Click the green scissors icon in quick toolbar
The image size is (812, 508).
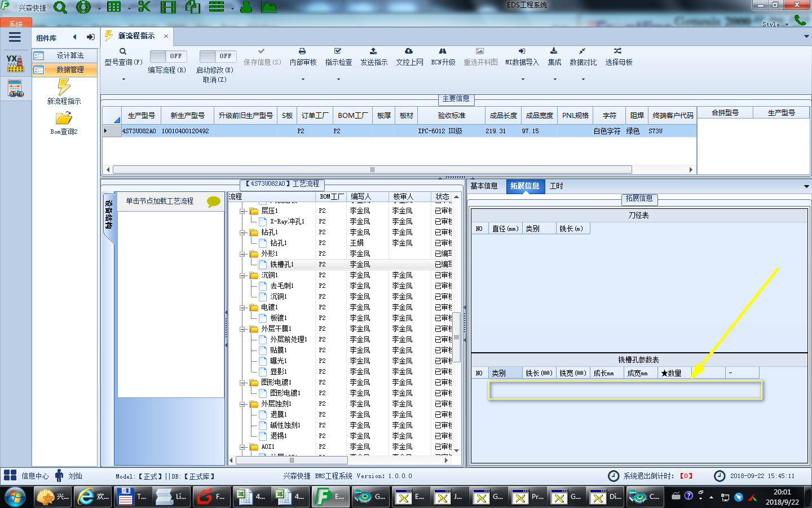(x=144, y=7)
